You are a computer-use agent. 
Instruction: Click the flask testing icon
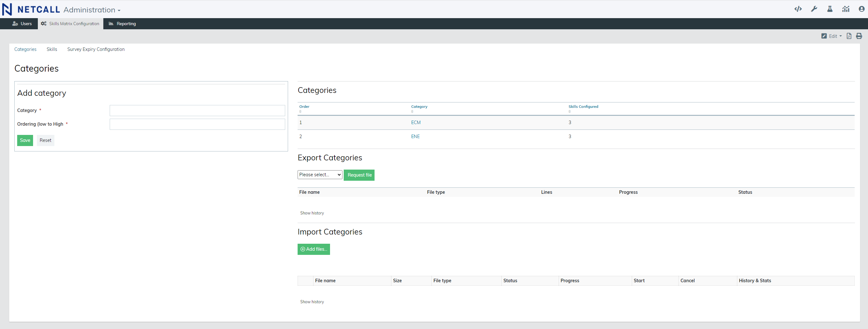[x=830, y=9]
